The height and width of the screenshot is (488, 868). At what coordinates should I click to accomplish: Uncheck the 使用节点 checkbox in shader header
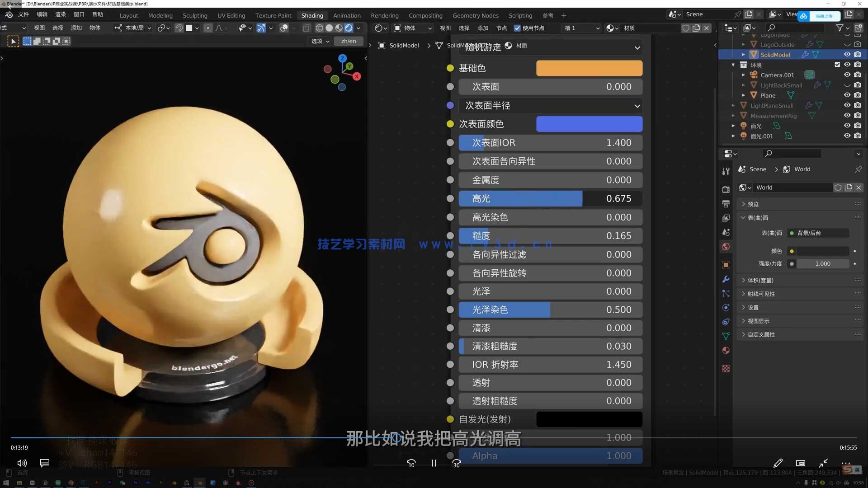click(517, 28)
